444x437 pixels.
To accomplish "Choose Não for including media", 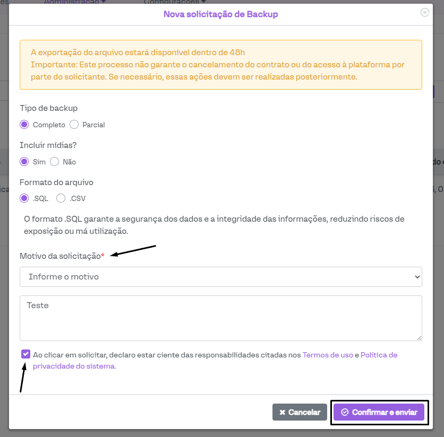I will 54,162.
